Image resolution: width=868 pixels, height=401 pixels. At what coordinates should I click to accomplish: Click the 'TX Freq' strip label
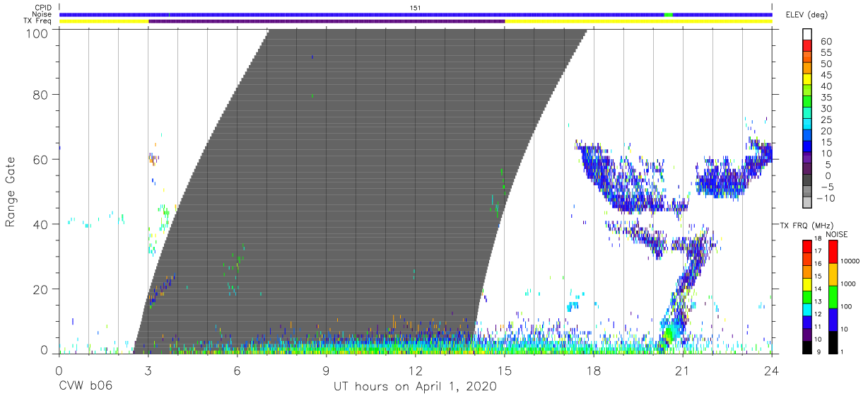pyautogui.click(x=37, y=21)
